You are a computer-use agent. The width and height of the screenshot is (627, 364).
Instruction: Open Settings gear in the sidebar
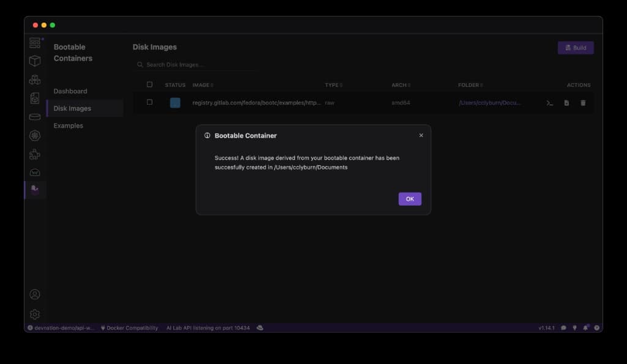(35, 314)
